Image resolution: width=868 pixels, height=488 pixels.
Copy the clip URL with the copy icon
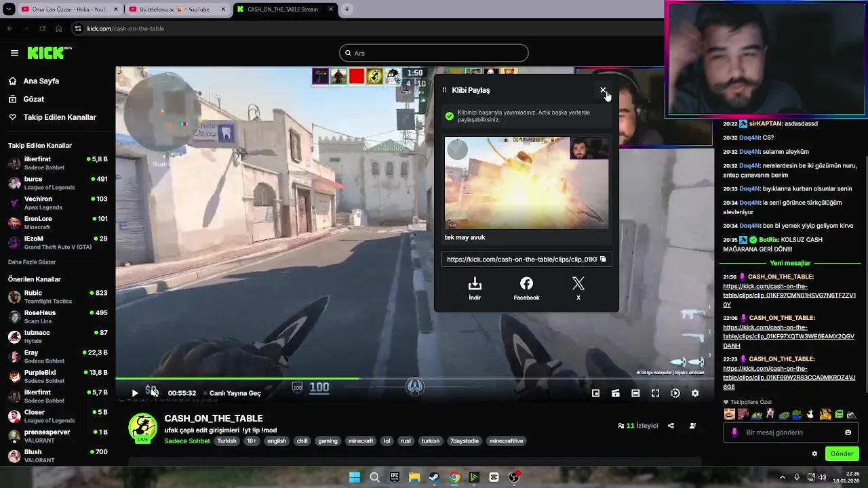point(603,259)
